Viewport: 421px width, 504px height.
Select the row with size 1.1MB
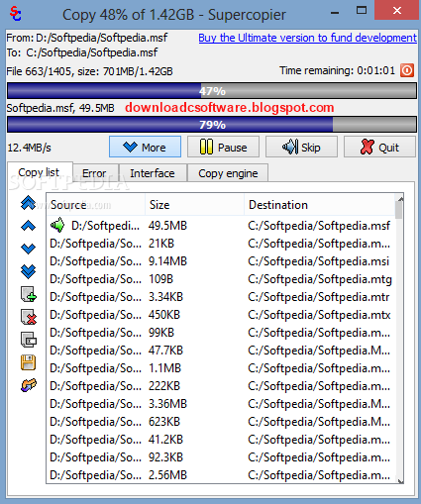(x=221, y=368)
